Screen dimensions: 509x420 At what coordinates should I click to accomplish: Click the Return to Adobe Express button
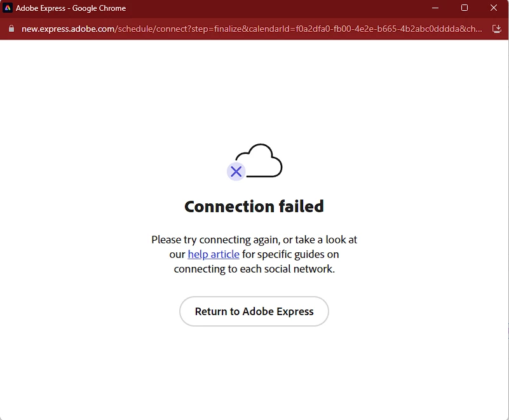254,311
